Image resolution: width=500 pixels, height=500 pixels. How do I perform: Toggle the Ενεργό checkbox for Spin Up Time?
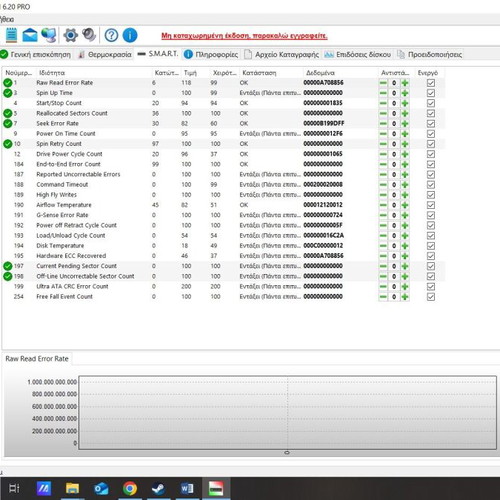431,93
